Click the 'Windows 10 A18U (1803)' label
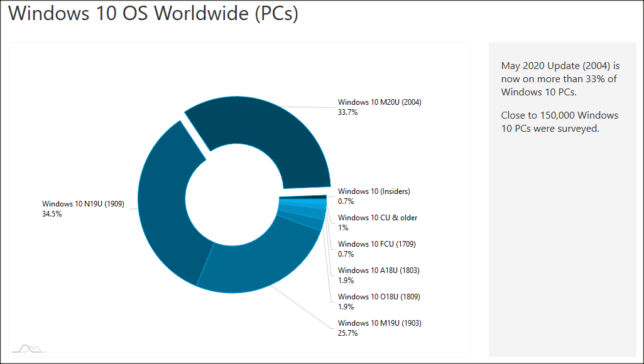This screenshot has height=364, width=644. pyautogui.click(x=379, y=270)
